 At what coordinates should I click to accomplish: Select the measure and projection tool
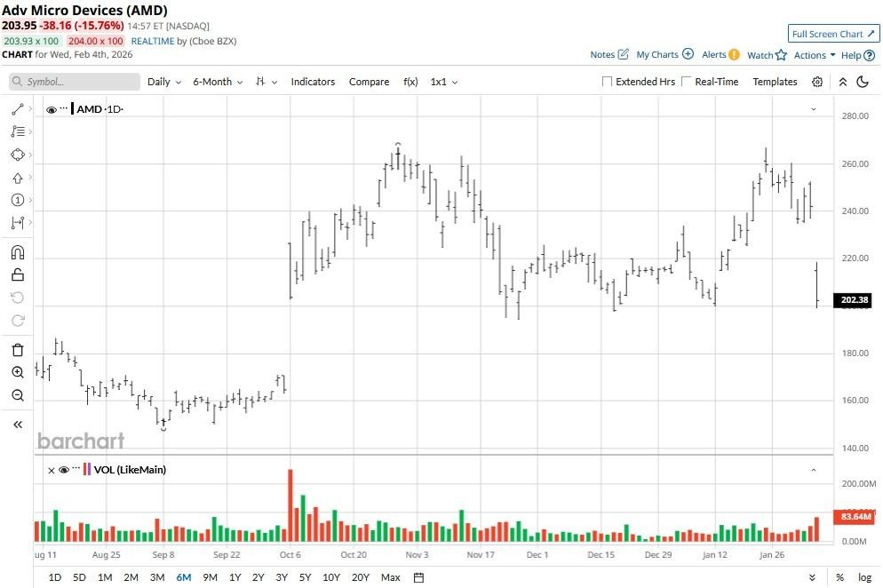[18, 223]
